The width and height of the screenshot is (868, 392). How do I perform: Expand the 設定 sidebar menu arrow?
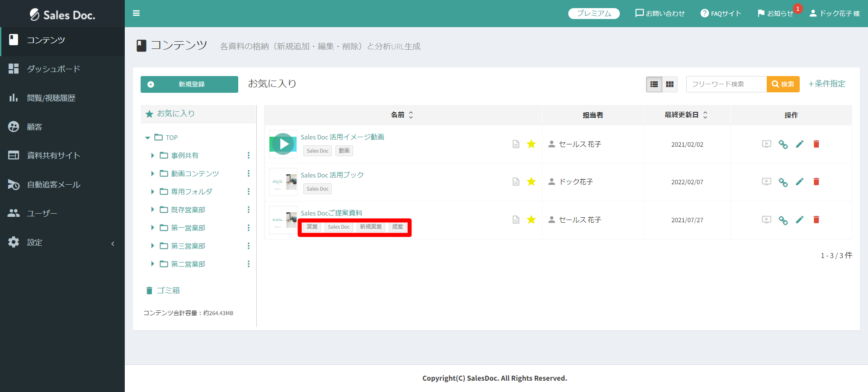(113, 244)
